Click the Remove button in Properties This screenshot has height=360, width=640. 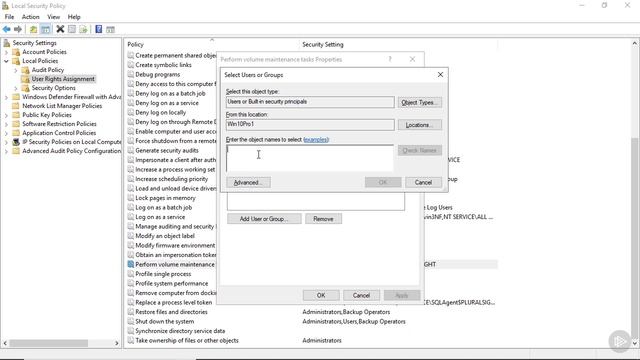[323, 219]
